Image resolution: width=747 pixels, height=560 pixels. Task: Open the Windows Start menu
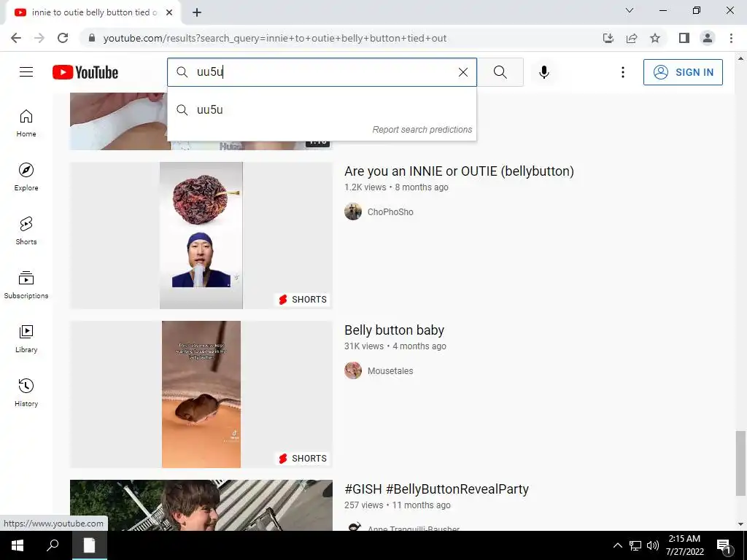click(x=18, y=545)
